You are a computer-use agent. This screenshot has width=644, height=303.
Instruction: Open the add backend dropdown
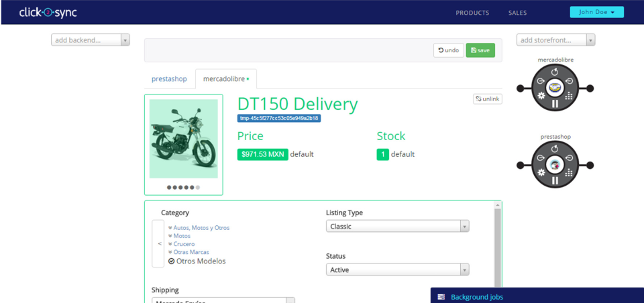pos(91,40)
